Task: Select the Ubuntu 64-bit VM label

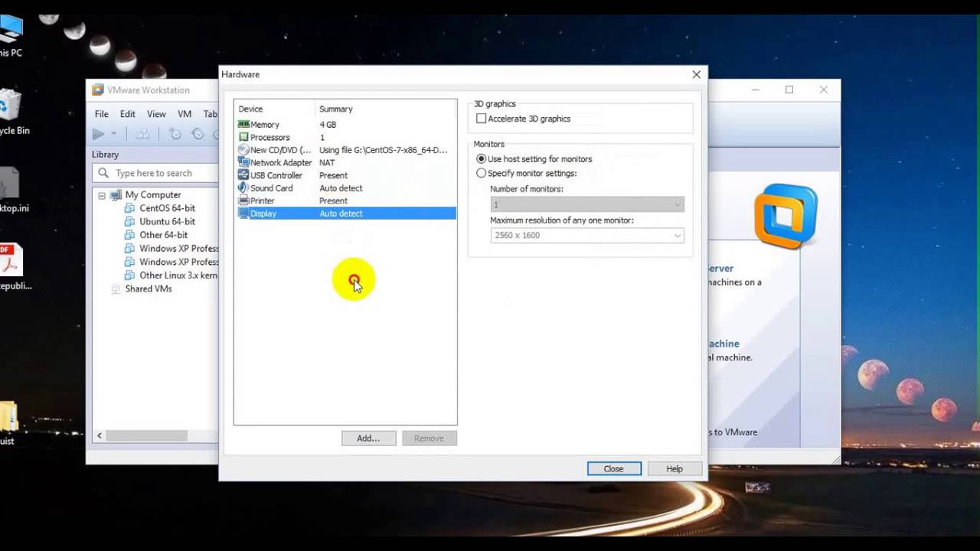Action: click(x=167, y=222)
